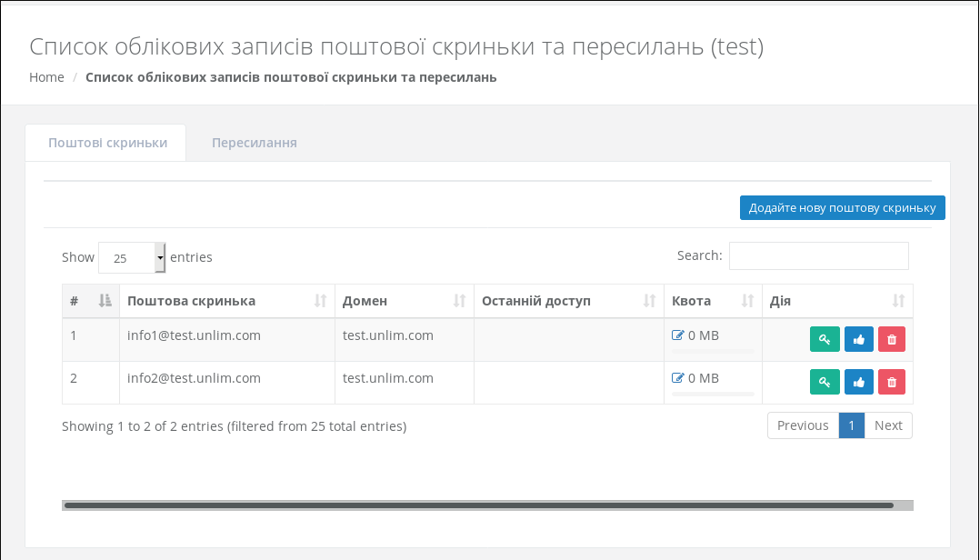Click the blue thumbs-up icon for info2@test.unlim.com
Screen dimensions: 980x560
859,383
